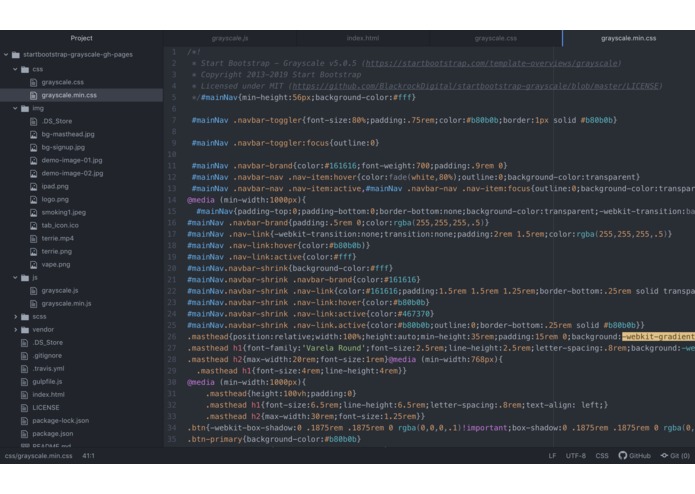
Task: Click the img folder icon
Action: [25, 108]
